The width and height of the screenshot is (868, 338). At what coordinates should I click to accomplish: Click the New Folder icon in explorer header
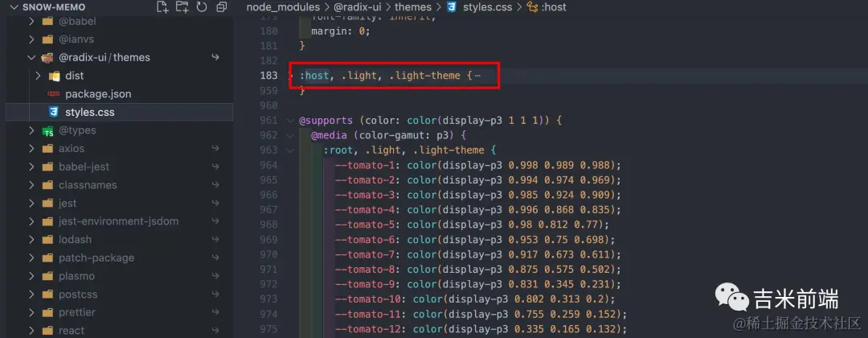click(182, 7)
